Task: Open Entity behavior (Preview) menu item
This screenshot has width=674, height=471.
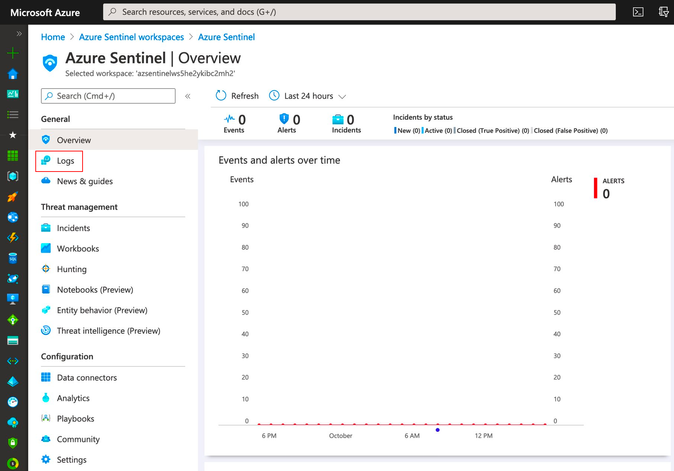Action: pyautogui.click(x=102, y=310)
